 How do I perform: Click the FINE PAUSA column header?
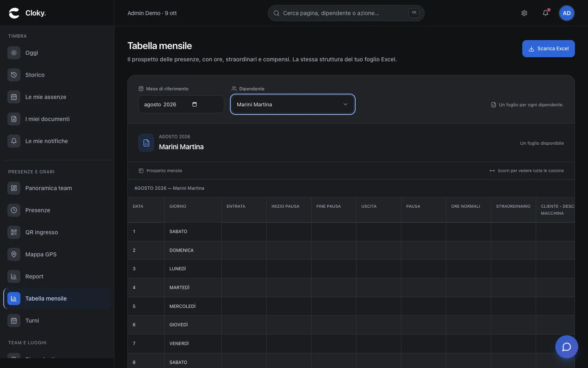click(334, 210)
